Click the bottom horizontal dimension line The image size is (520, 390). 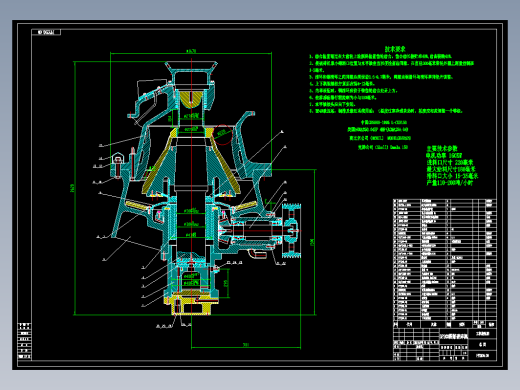(x=246, y=348)
